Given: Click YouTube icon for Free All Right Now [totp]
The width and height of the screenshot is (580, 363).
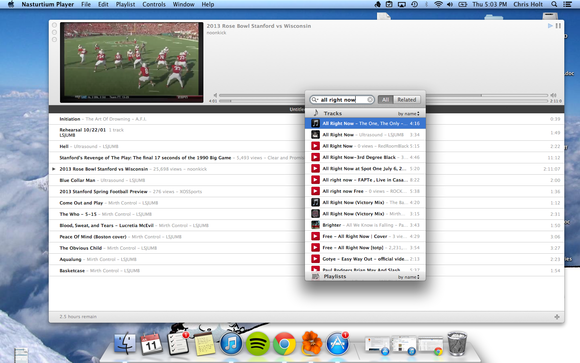Looking at the screenshot, I should [315, 248].
